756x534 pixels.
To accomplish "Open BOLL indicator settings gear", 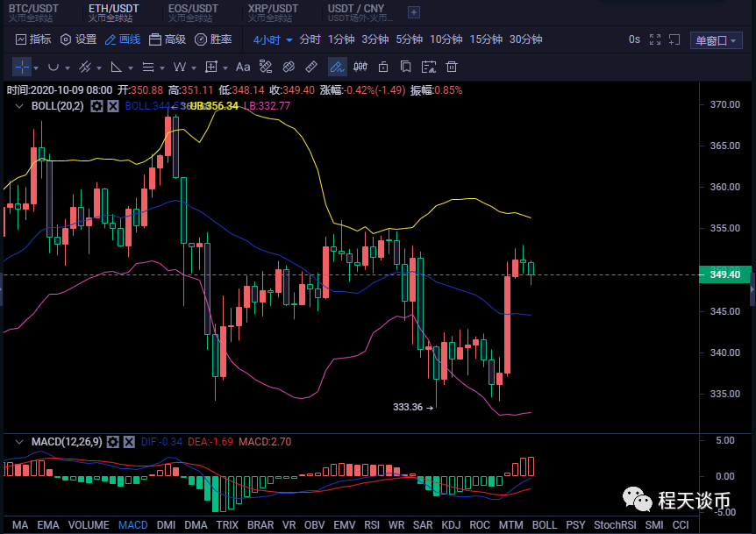I will click(x=96, y=106).
